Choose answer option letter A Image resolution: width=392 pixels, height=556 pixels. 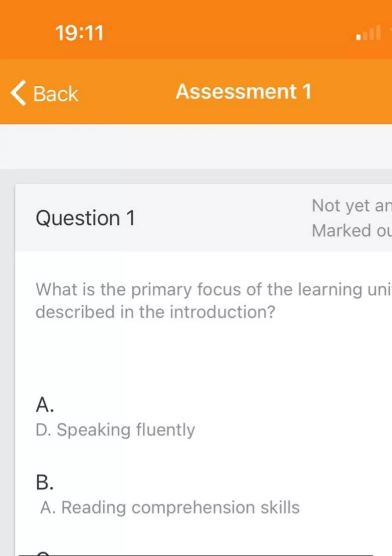[x=45, y=405]
